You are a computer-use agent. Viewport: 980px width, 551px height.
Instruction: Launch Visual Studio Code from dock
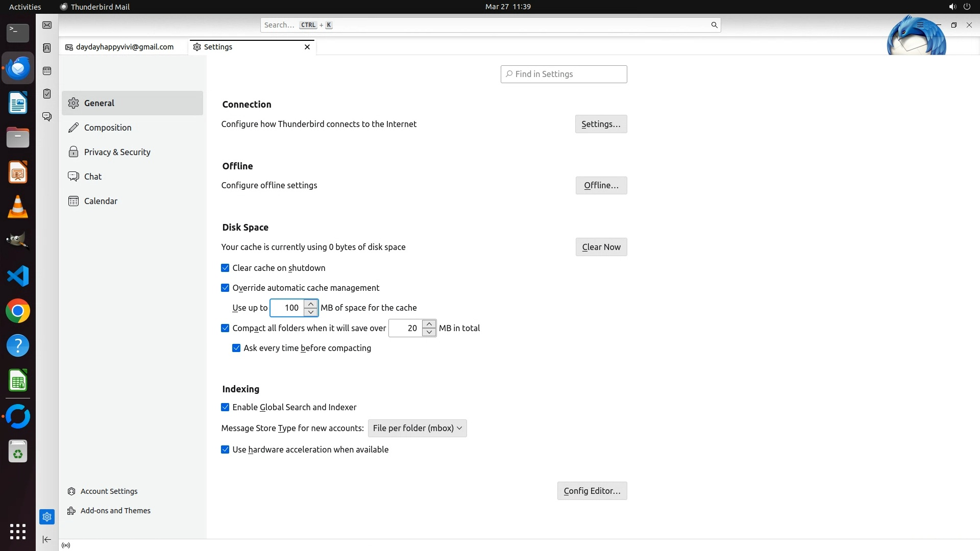click(x=18, y=277)
